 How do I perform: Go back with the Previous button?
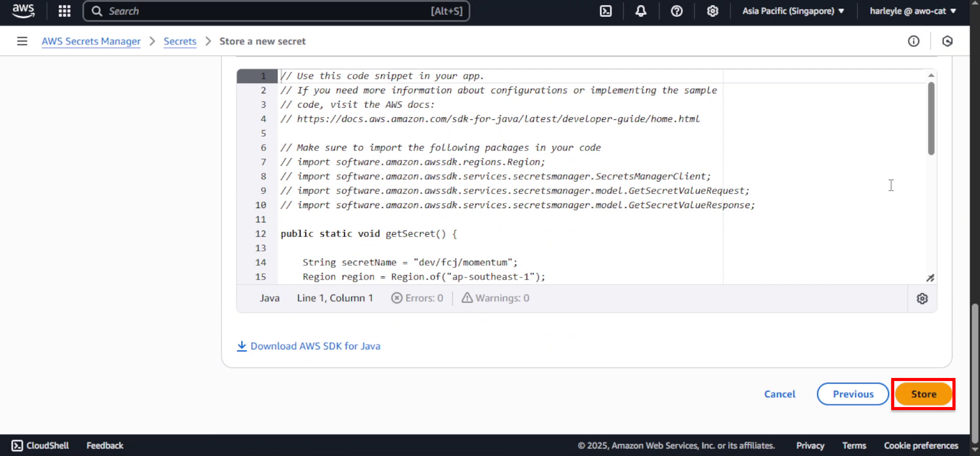853,394
